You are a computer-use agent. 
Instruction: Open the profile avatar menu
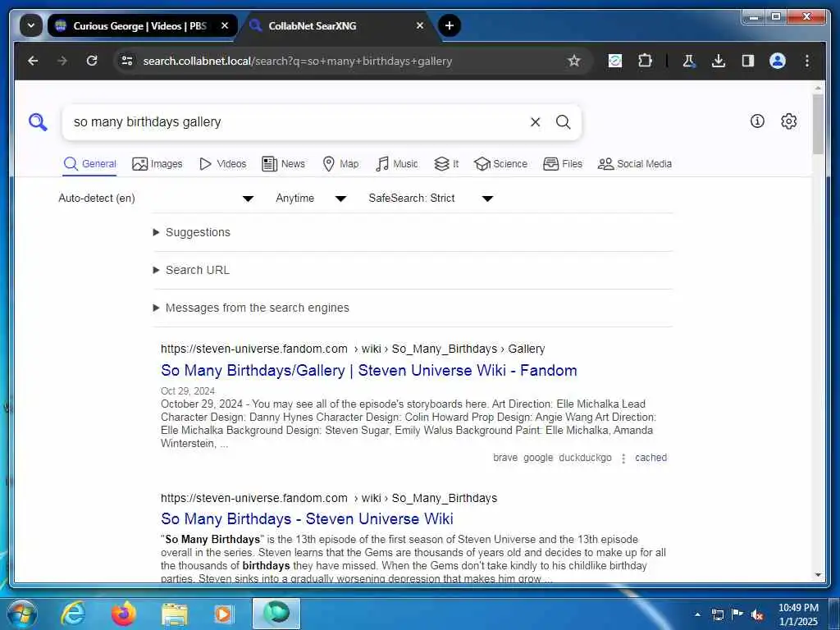click(x=778, y=61)
